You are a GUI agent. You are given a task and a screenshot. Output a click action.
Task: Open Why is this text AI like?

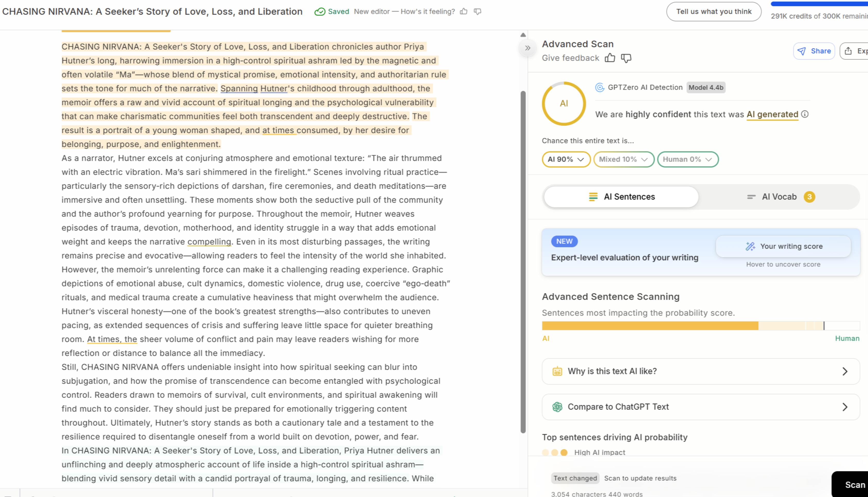click(700, 371)
